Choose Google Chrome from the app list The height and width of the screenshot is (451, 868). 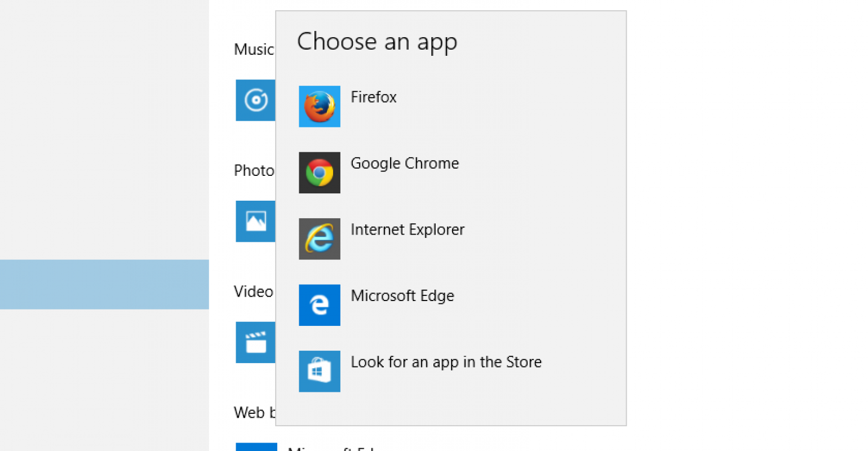click(x=405, y=163)
